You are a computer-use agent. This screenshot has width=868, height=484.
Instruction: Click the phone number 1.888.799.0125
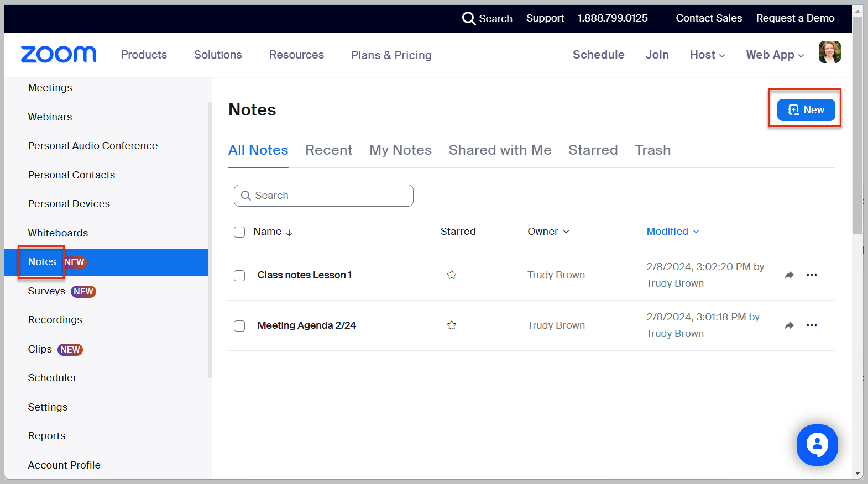click(x=613, y=18)
